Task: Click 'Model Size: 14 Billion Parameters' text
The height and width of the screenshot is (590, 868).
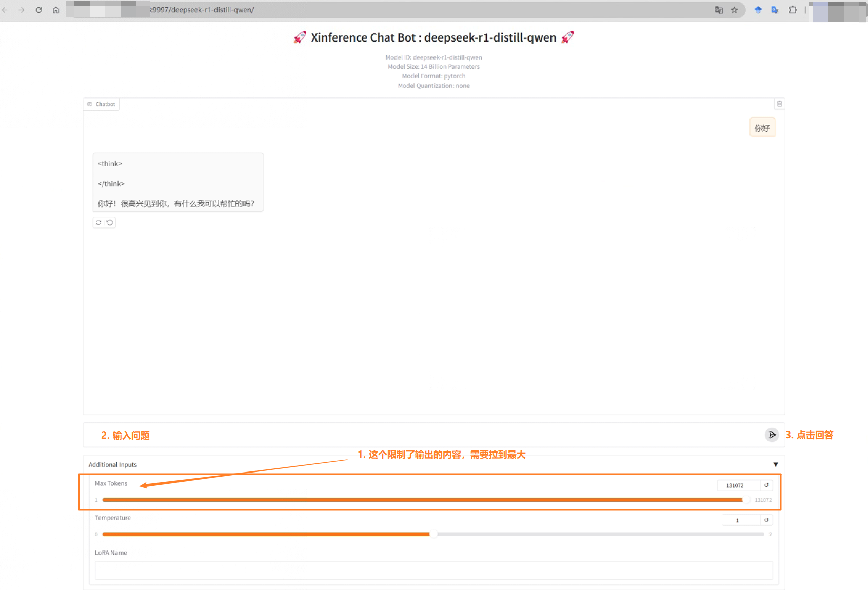Action: (433, 67)
